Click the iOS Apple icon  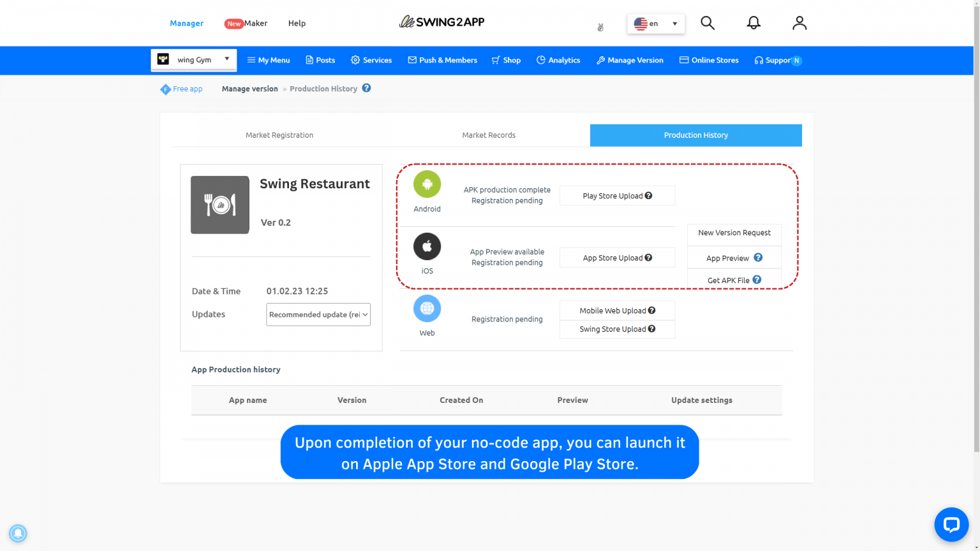(x=427, y=246)
